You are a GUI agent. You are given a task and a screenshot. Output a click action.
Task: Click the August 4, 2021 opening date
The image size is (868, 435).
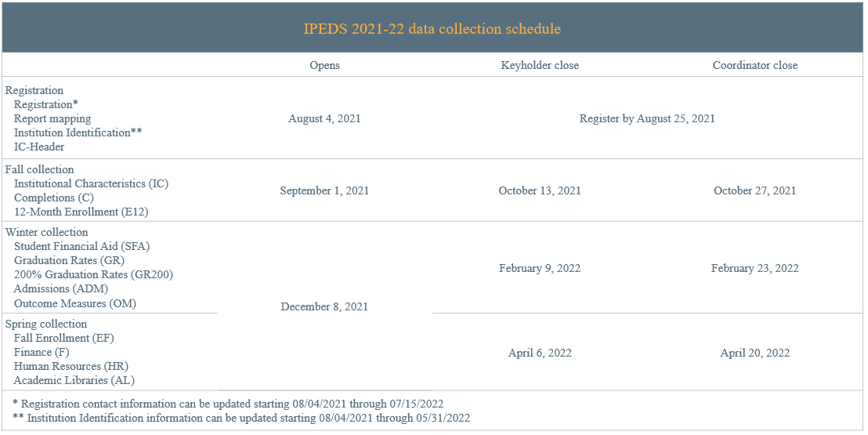coord(324,118)
